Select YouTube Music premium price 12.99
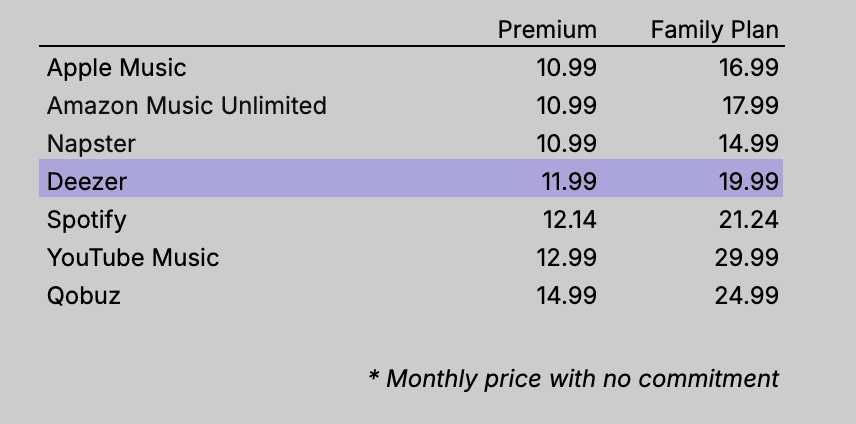 567,257
